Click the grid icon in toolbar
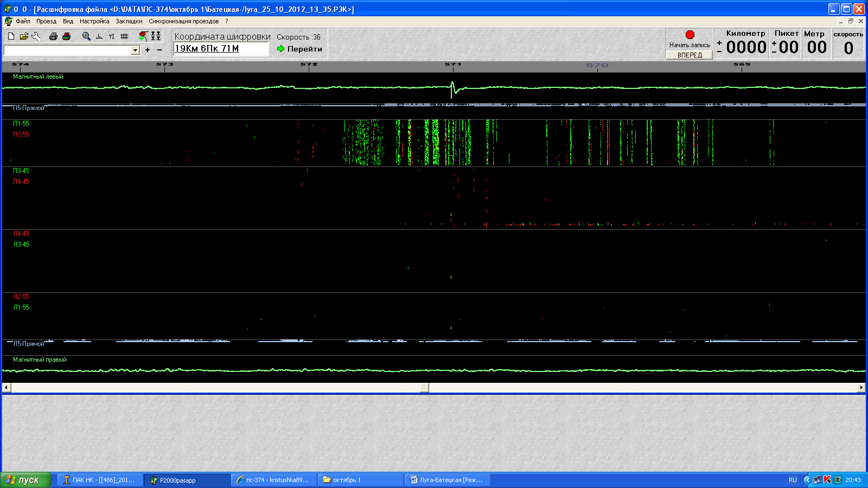The height and width of the screenshot is (488, 868). (x=124, y=36)
